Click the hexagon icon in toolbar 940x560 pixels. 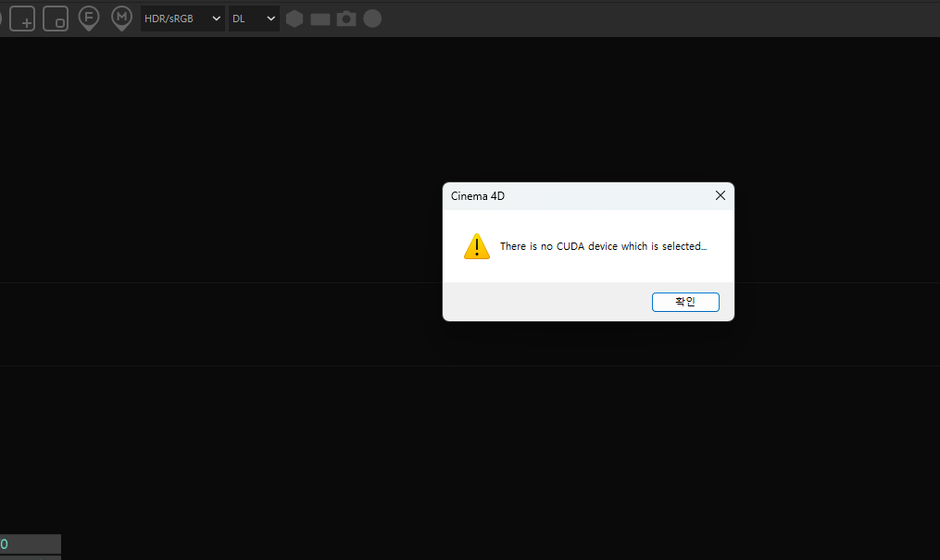[x=295, y=19]
